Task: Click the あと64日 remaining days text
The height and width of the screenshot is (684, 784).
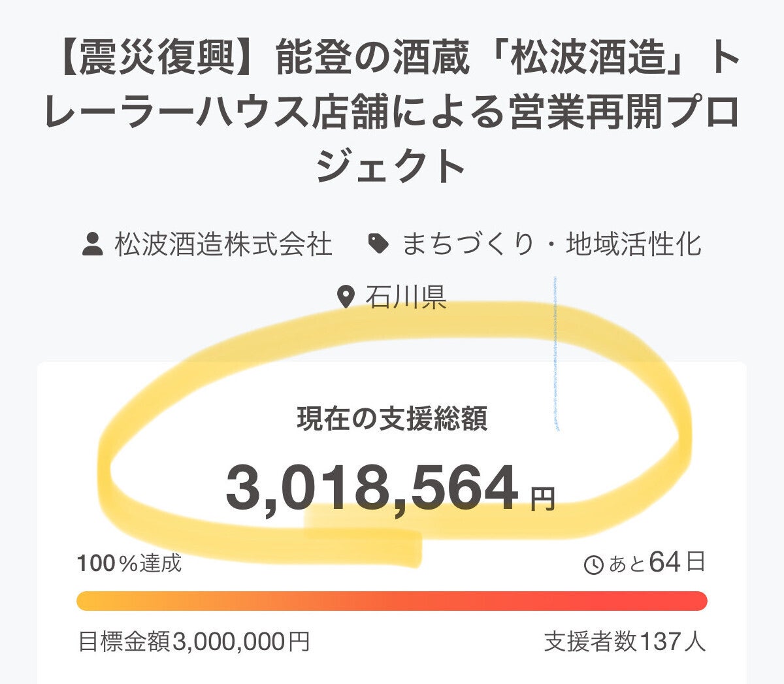Action: (657, 562)
